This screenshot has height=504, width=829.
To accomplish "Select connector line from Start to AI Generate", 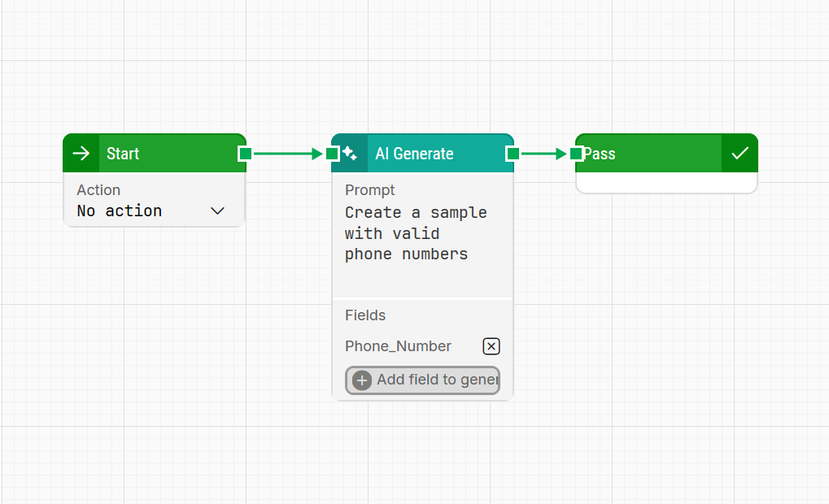I will [285, 154].
